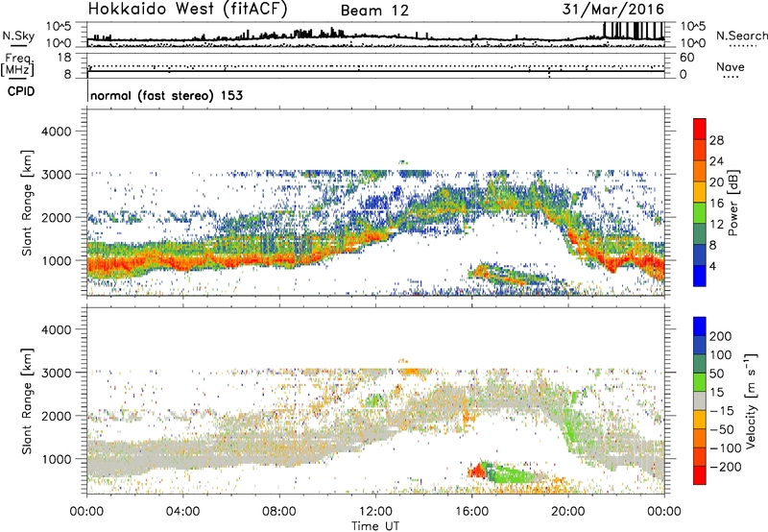The width and height of the screenshot is (768, 532).
Task: Click the 12:00 time tick label
Action: (x=375, y=512)
